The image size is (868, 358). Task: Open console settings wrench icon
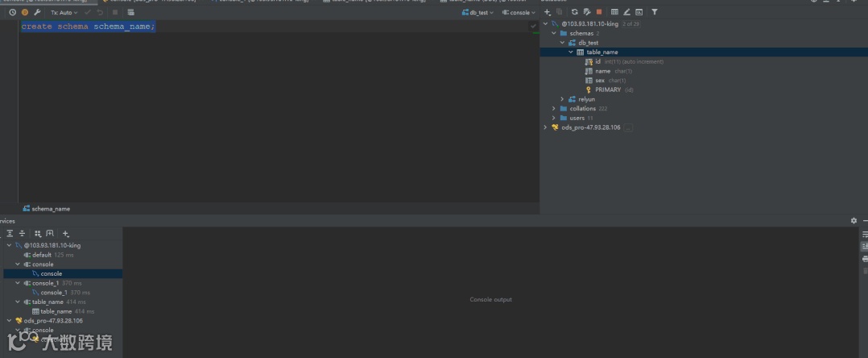(x=37, y=12)
